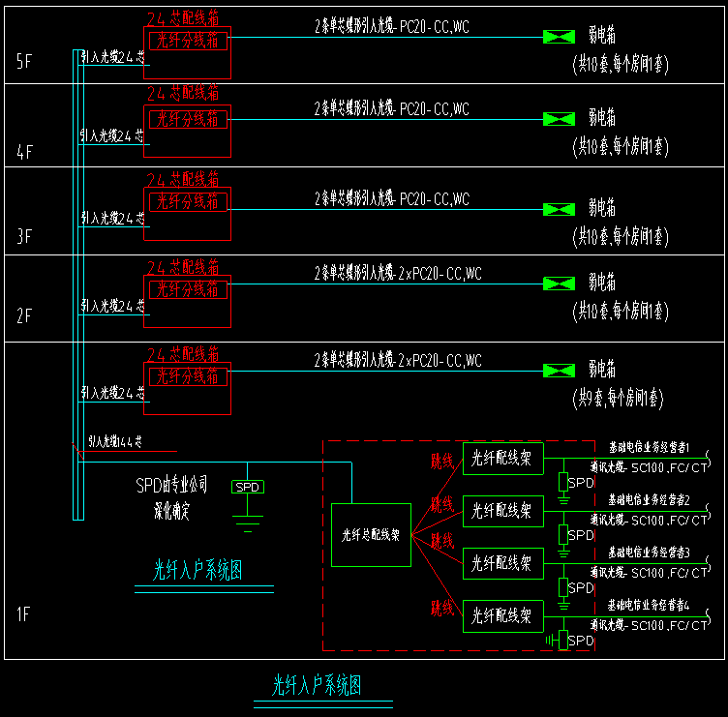The image size is (728, 717).
Task: Click the red 跳线 label beside 经营者1 配线架
Action: [x=442, y=462]
